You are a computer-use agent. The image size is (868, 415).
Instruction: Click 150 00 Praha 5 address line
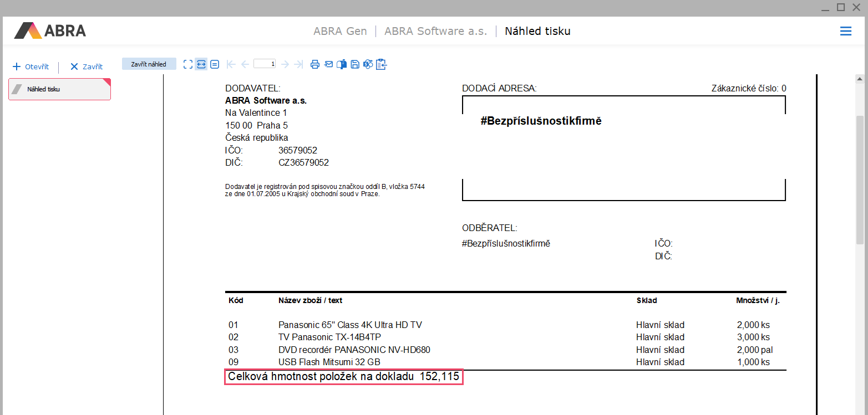pyautogui.click(x=256, y=125)
